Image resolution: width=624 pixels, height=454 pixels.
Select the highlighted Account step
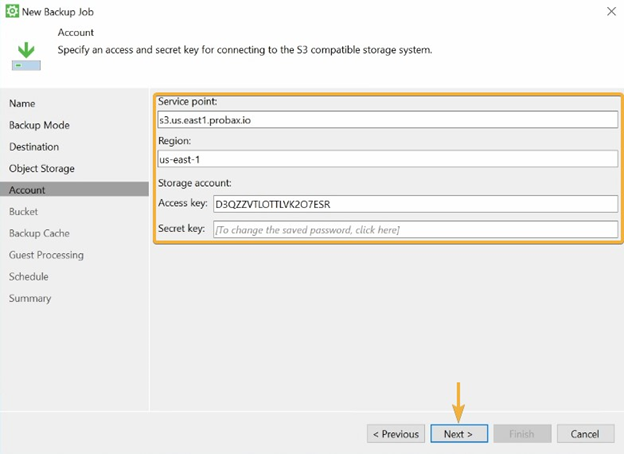(74, 189)
